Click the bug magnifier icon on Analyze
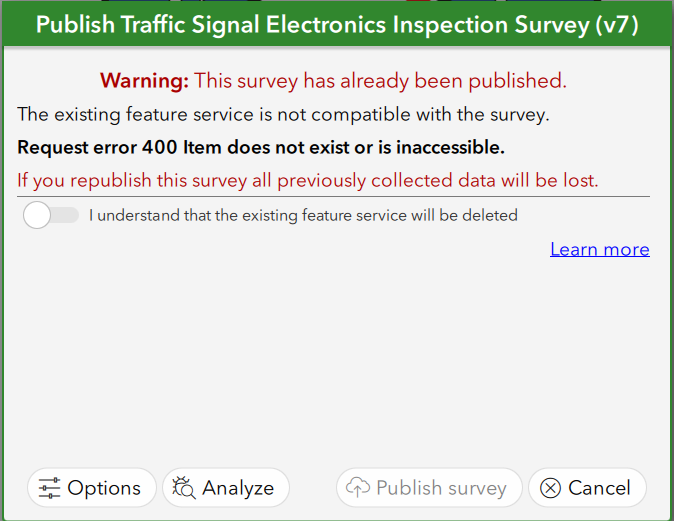Viewport: 674px width, 521px height. click(x=184, y=488)
